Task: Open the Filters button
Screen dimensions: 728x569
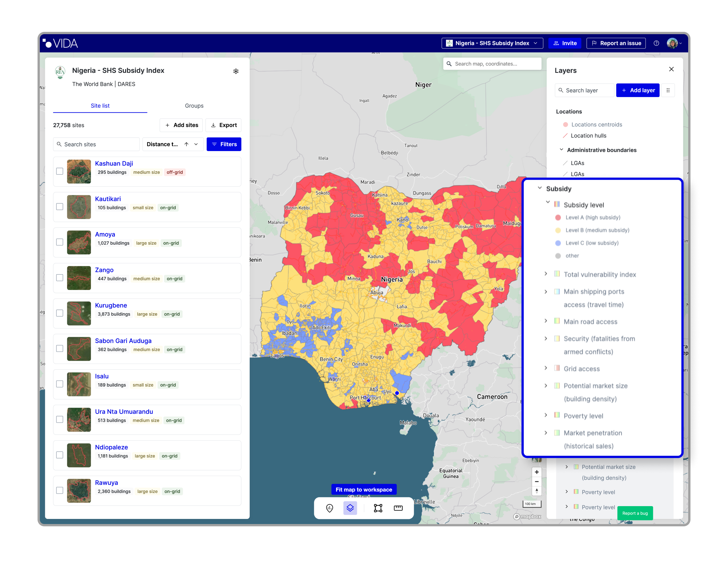Action: [x=224, y=144]
